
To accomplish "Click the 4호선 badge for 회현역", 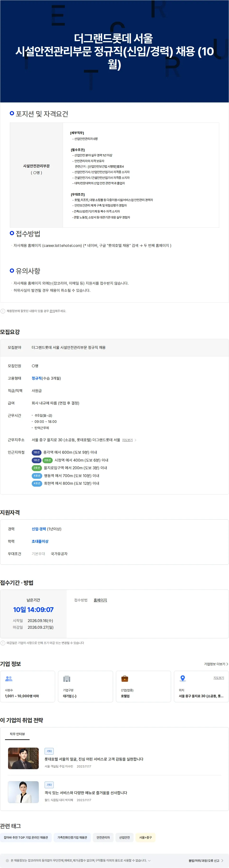I will click(x=37, y=483).
